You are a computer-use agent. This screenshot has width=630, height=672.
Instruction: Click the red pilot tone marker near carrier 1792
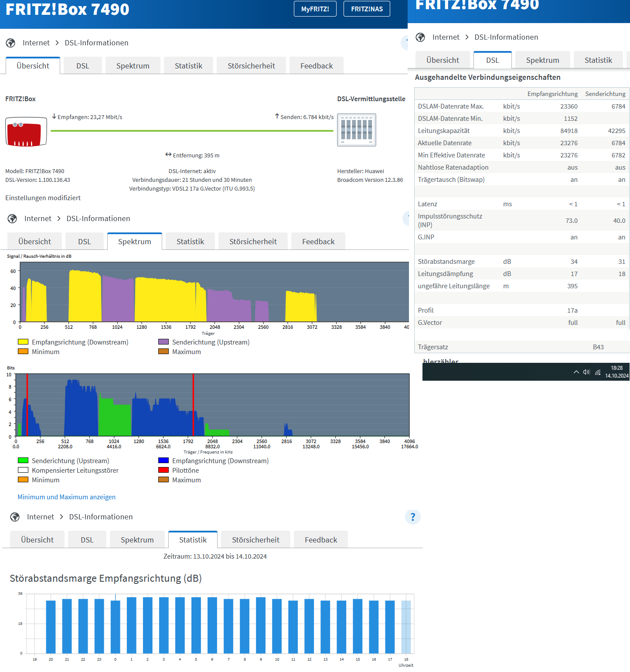(193, 405)
